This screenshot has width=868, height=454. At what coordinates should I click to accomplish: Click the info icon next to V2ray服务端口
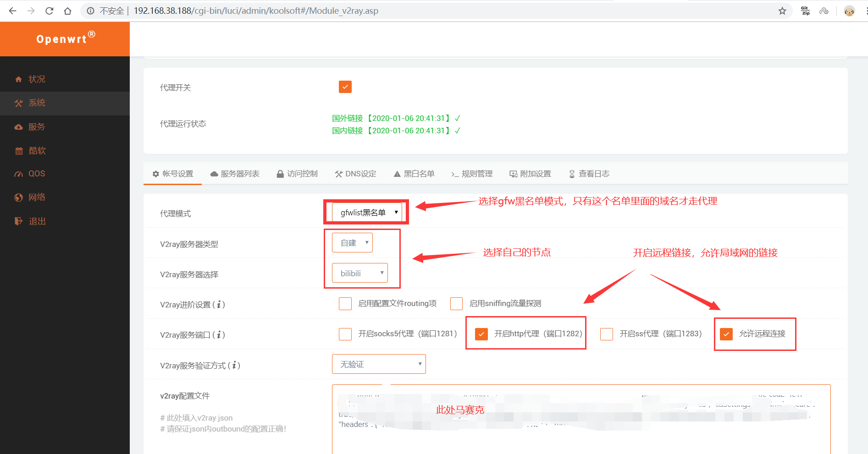tap(219, 334)
